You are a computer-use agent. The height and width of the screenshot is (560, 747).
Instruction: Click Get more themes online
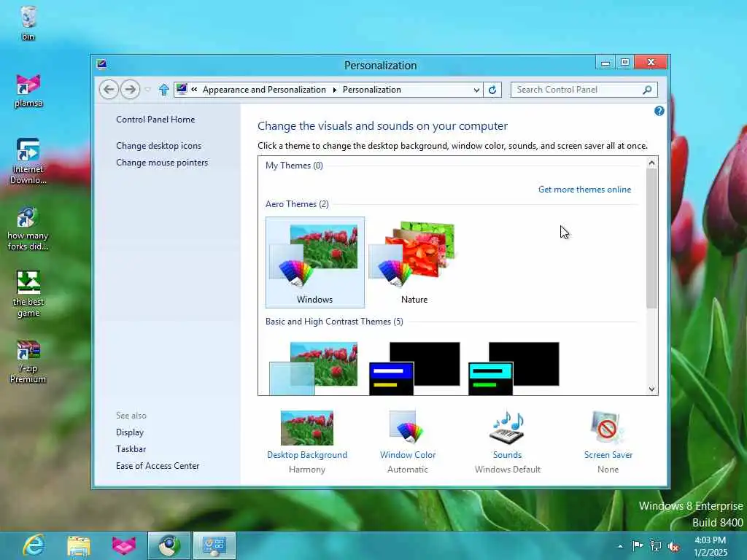[584, 190]
